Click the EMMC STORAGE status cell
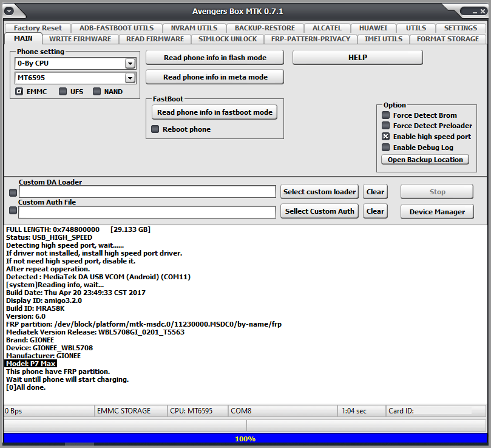The image size is (491, 448). click(131, 411)
